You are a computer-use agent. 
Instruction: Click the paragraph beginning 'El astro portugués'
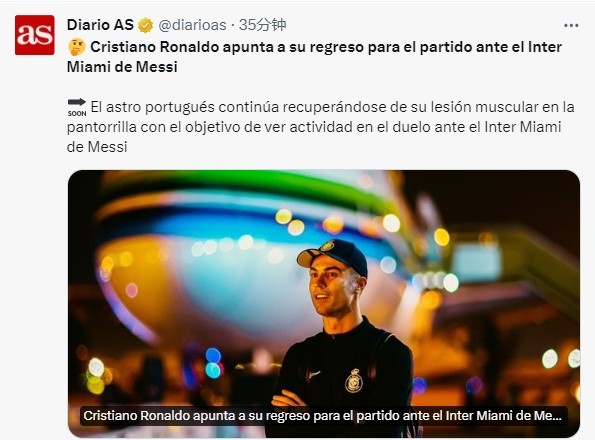[321, 127]
